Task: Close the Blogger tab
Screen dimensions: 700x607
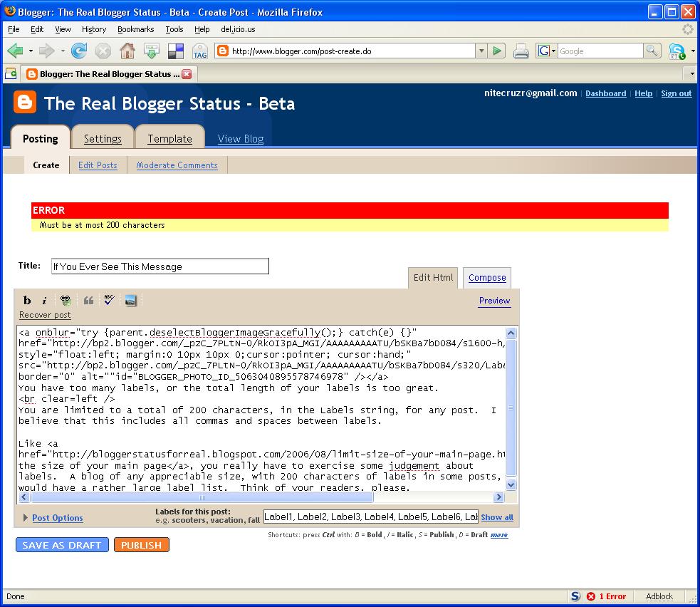Action: click(x=187, y=74)
